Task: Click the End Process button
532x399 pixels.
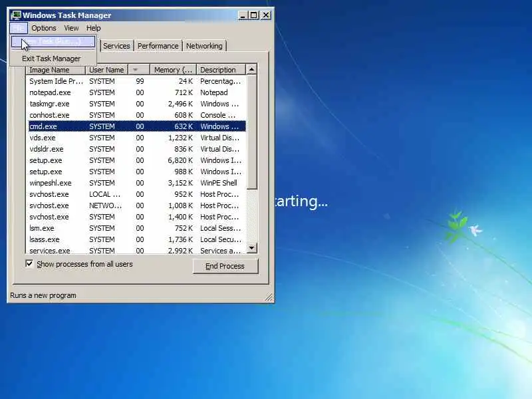Action: pos(225,267)
